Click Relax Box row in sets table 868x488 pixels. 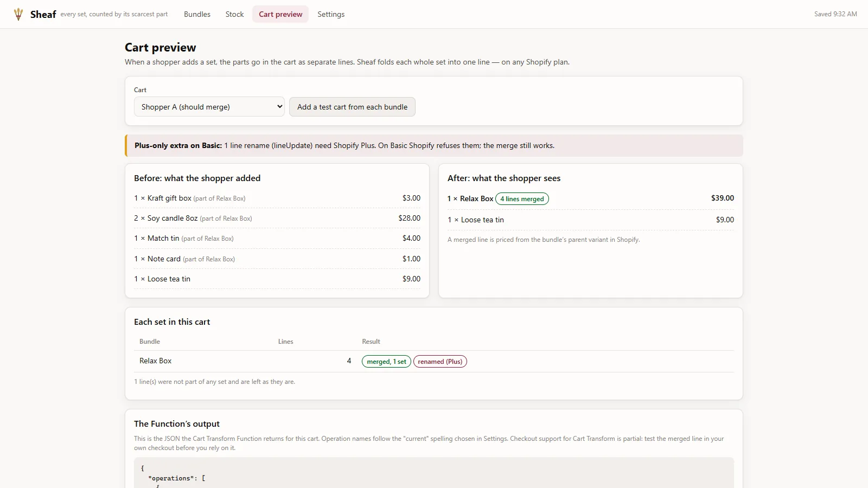(434, 361)
